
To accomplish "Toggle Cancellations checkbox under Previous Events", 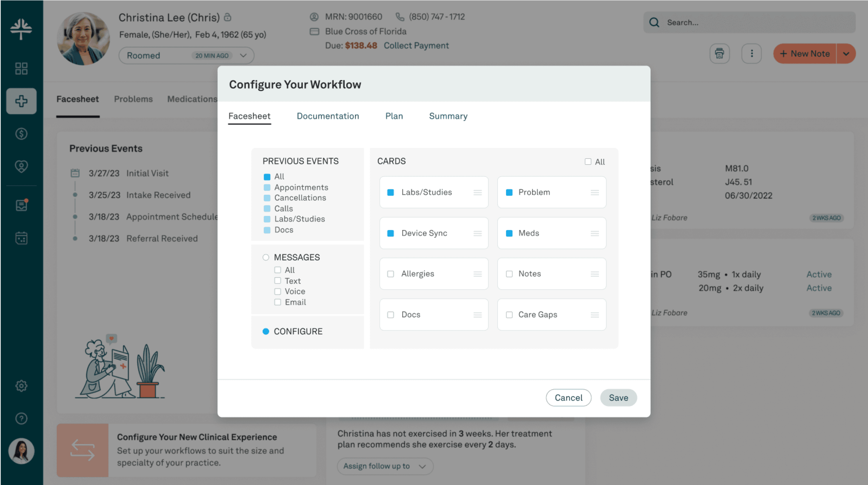I will pyautogui.click(x=267, y=198).
